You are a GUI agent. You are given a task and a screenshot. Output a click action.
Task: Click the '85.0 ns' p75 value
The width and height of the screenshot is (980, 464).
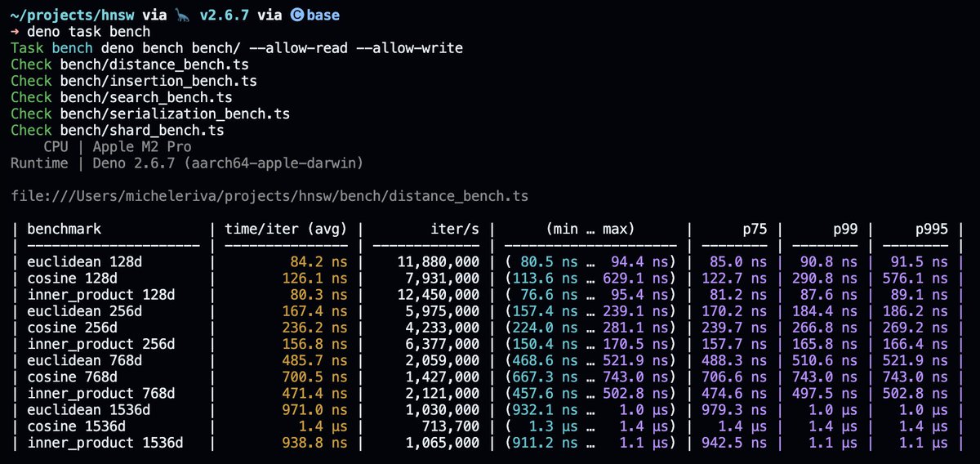pos(737,262)
